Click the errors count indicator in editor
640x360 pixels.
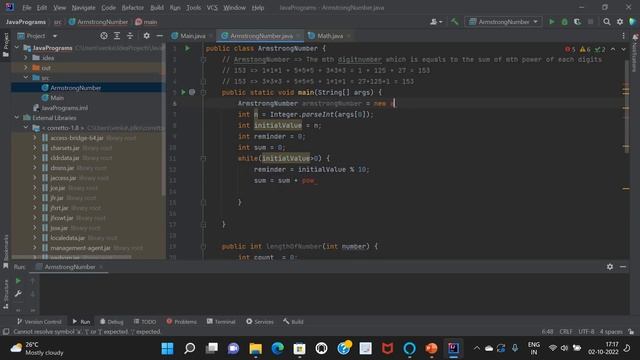tap(570, 49)
